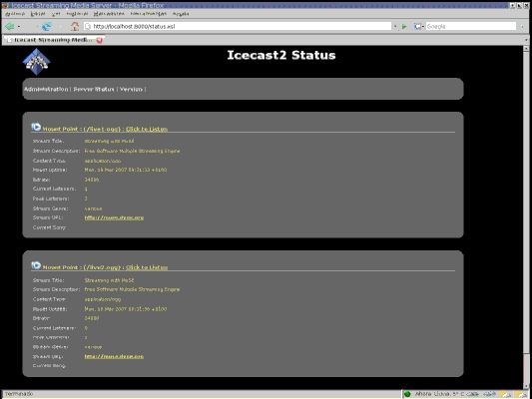The image size is (532, 399).
Task: Open the first menu in the menu bar
Action: click(x=15, y=14)
